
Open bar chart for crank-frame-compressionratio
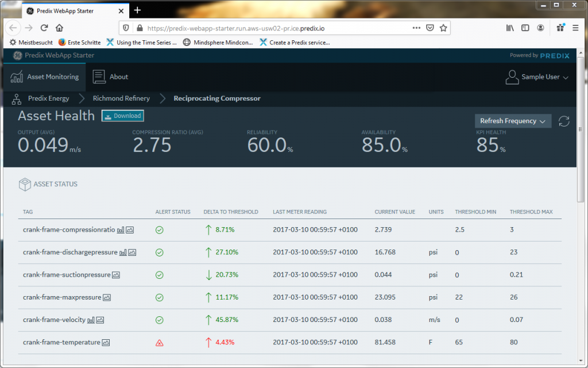(x=121, y=230)
